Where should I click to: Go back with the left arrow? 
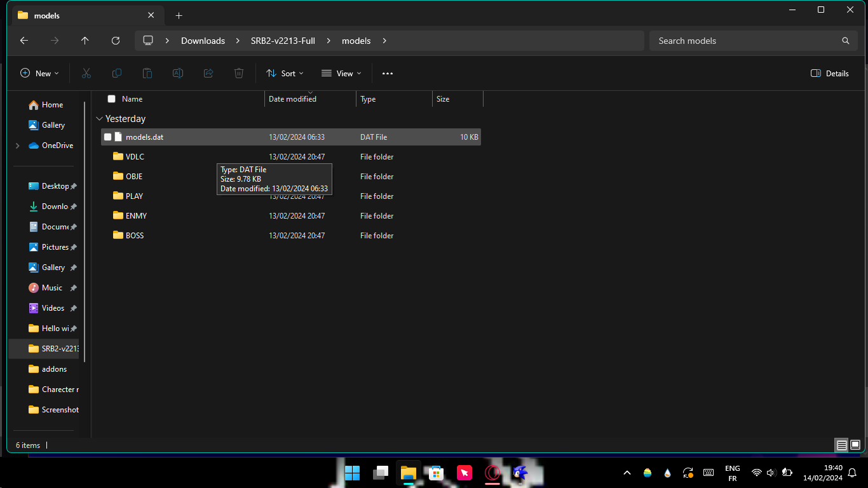(x=24, y=41)
